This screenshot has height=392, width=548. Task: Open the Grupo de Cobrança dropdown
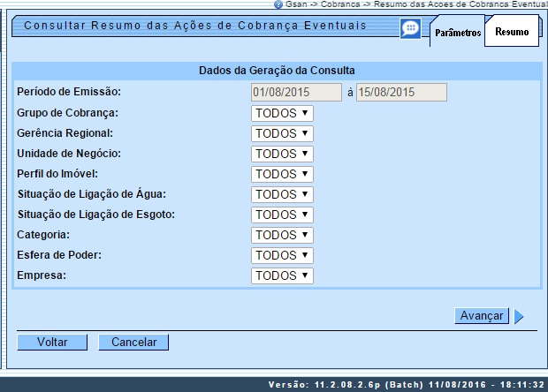click(282, 113)
